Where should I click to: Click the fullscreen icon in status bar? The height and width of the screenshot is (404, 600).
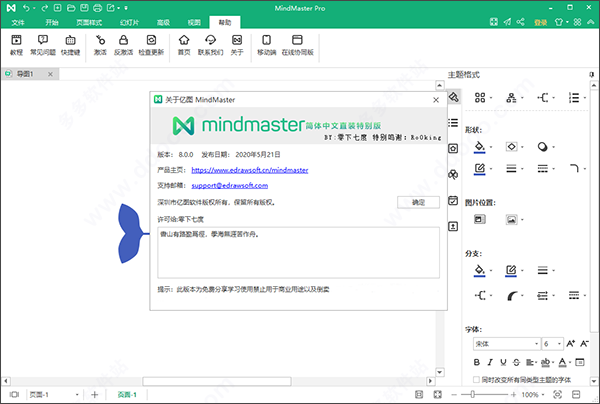coord(438,394)
